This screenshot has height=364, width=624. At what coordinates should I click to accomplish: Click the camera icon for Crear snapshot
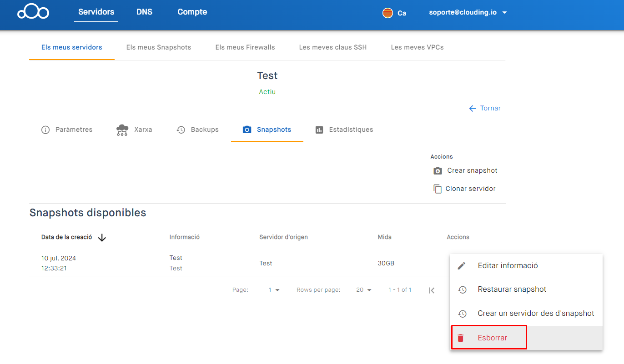[438, 171]
